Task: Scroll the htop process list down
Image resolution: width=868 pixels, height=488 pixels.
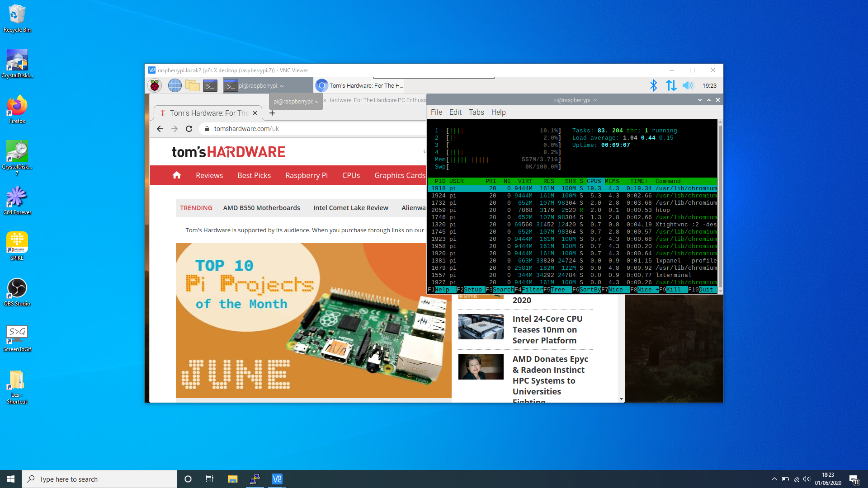Action: click(x=720, y=290)
